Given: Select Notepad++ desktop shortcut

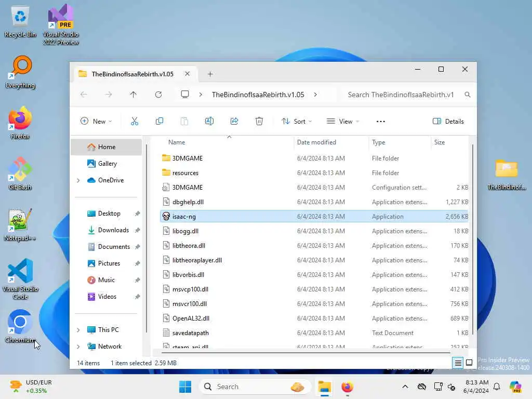Looking at the screenshot, I should click(20, 224).
